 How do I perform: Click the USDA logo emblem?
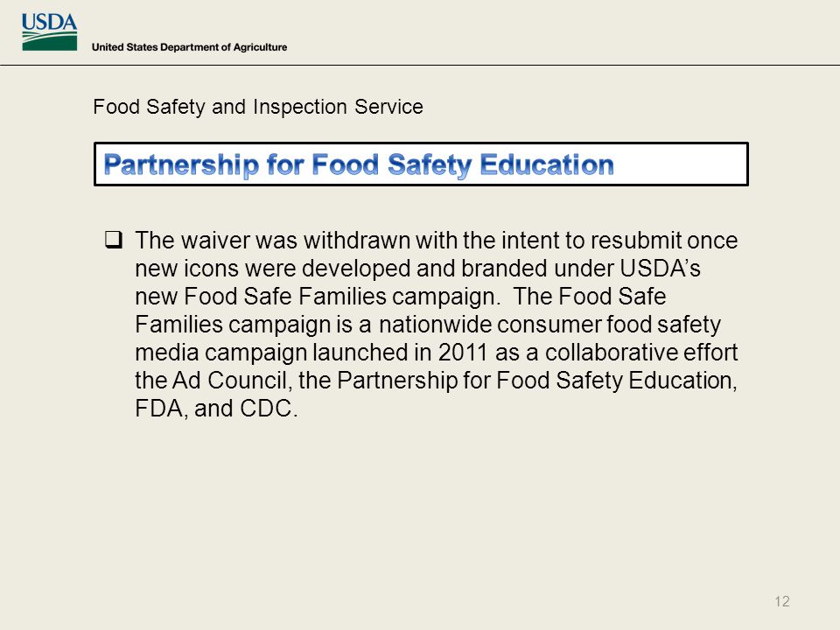point(49,32)
